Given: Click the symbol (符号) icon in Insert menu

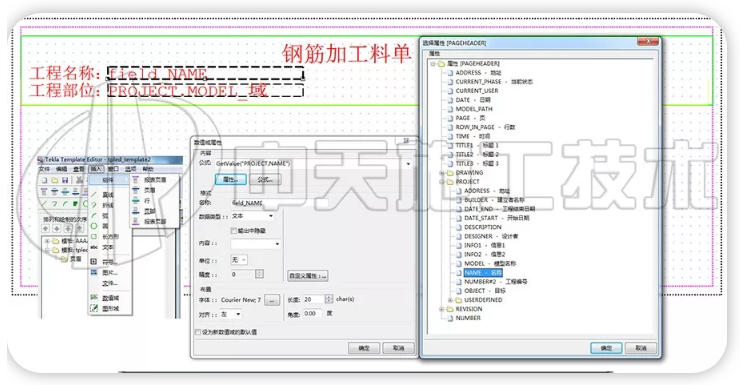Looking at the screenshot, I should [93, 261].
